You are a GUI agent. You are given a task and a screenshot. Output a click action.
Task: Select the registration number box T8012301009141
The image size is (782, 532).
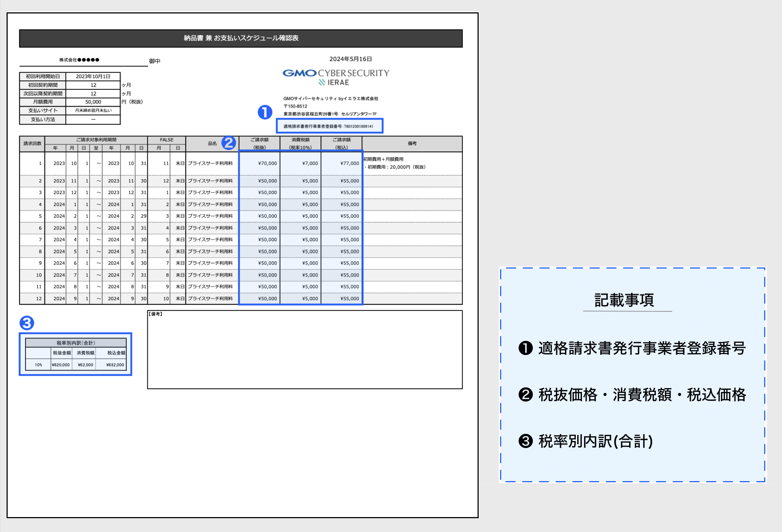pyautogui.click(x=329, y=126)
